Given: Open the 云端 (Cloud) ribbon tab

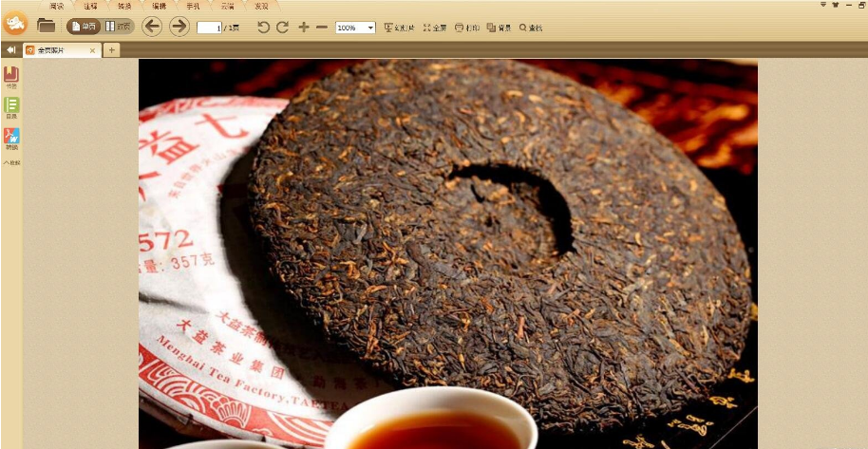Looking at the screenshot, I should (x=228, y=6).
